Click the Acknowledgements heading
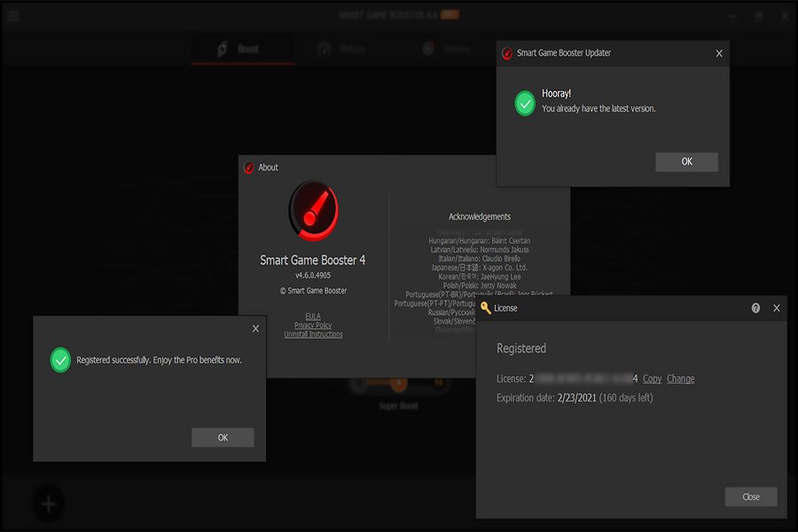Image resolution: width=798 pixels, height=532 pixels. [480, 217]
